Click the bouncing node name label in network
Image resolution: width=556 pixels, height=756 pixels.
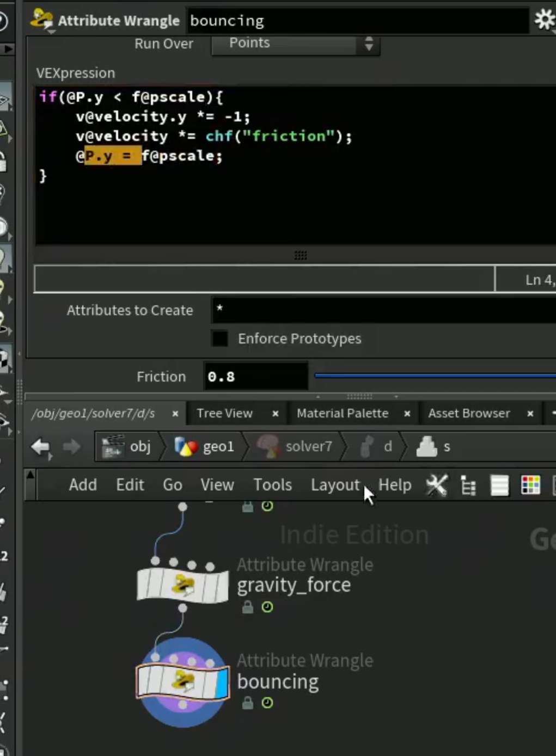(278, 682)
